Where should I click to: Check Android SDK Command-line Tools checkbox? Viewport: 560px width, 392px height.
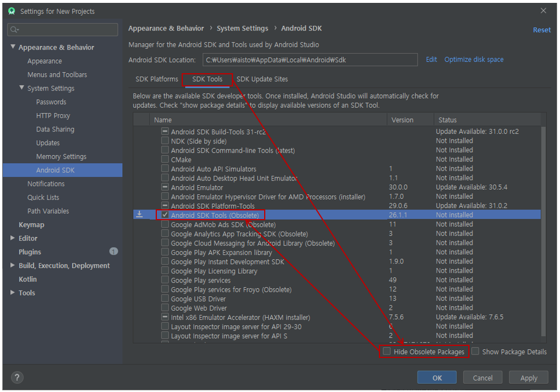pos(164,149)
